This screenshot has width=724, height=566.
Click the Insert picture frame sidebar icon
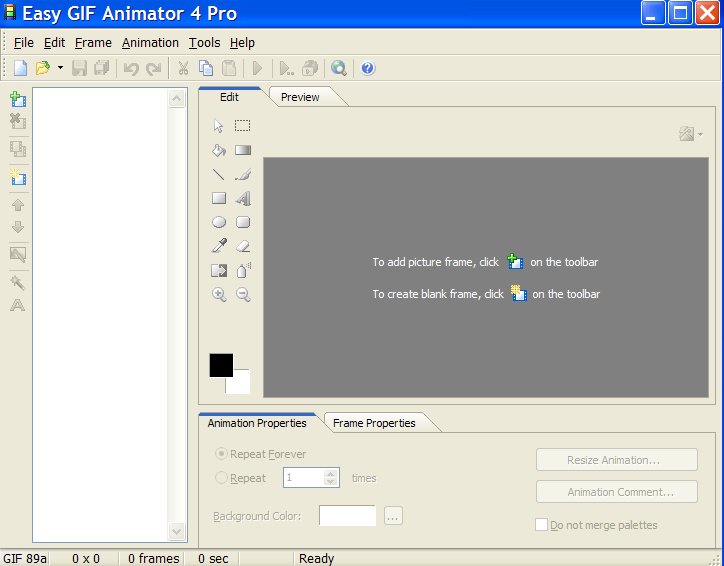[18, 99]
